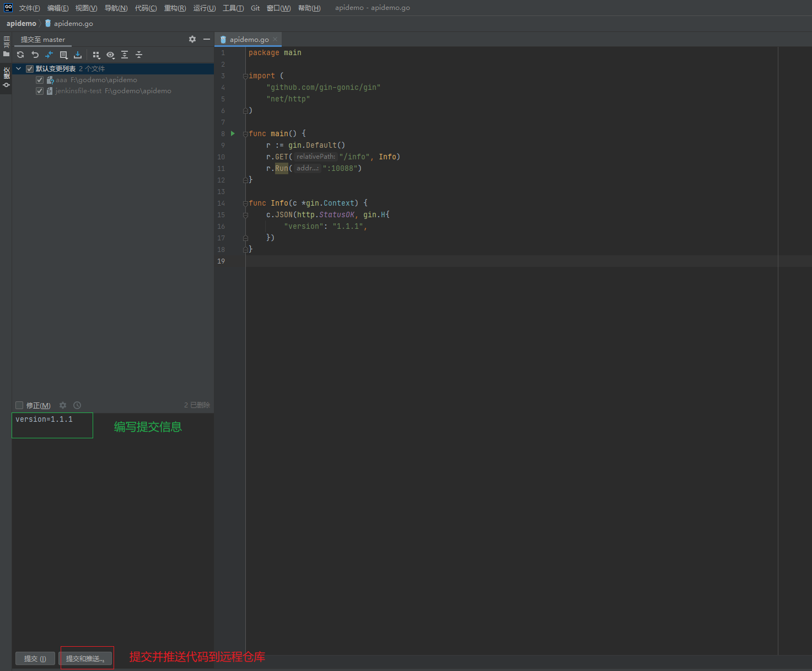Fold the c.JSON block at line 15
Image resolution: width=812 pixels, height=671 pixels.
(245, 215)
